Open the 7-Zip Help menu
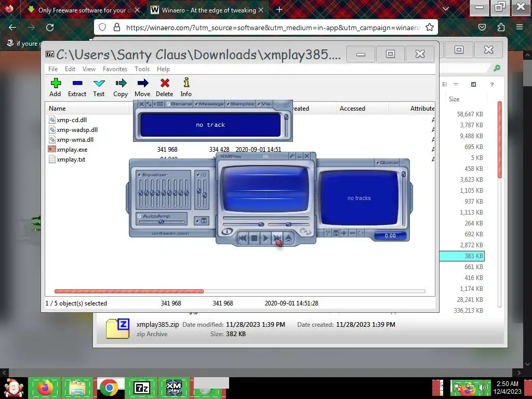The width and height of the screenshot is (532, 399). tap(163, 69)
